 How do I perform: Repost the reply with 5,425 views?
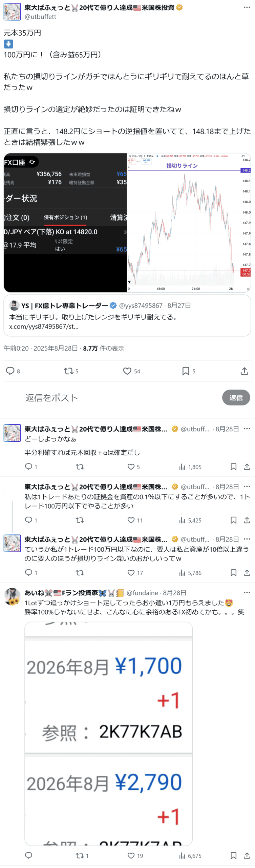[80, 520]
